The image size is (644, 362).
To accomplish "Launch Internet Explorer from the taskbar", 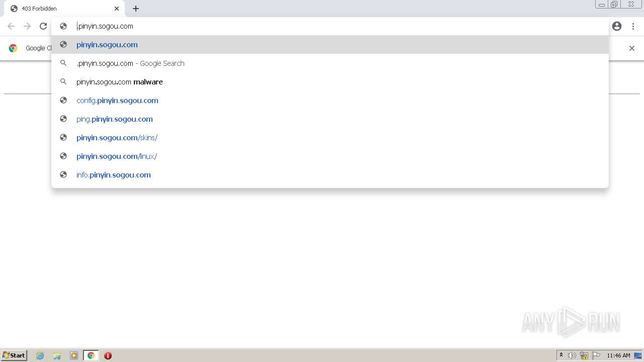I will [x=40, y=355].
